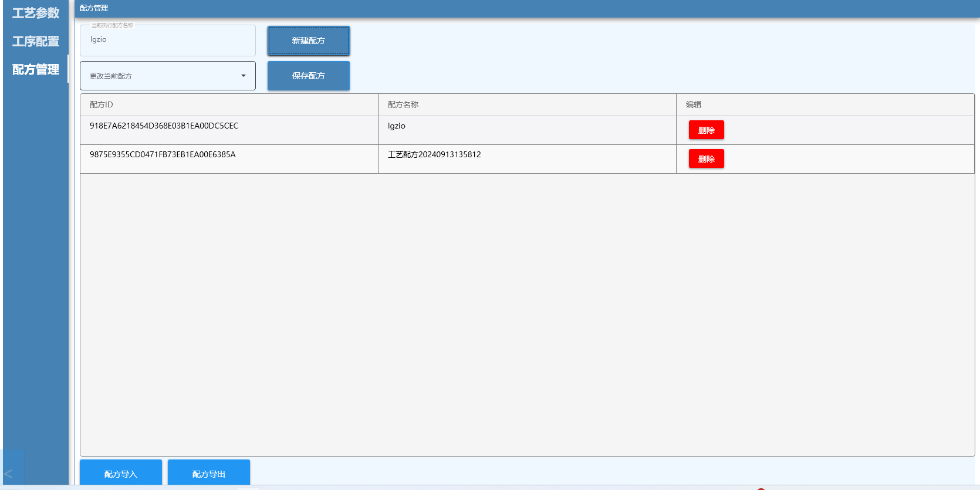Click the 配方导入 button

coord(121,473)
